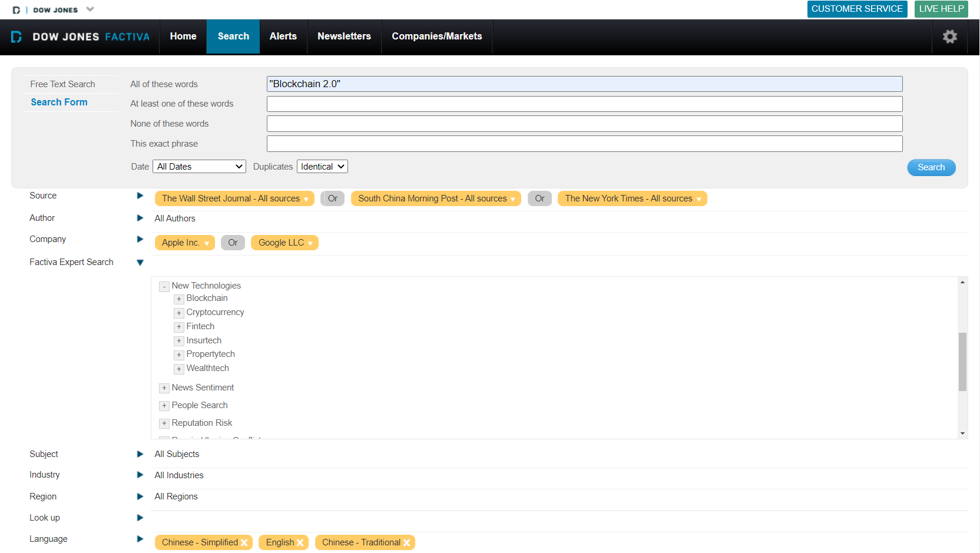Expand the Source section arrow
This screenshot has height=553, width=980.
[140, 196]
